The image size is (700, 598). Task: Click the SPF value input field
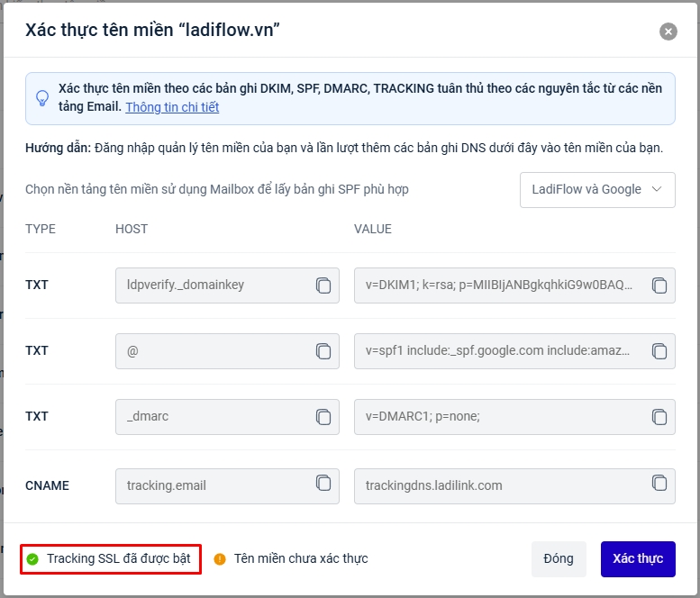coord(498,351)
